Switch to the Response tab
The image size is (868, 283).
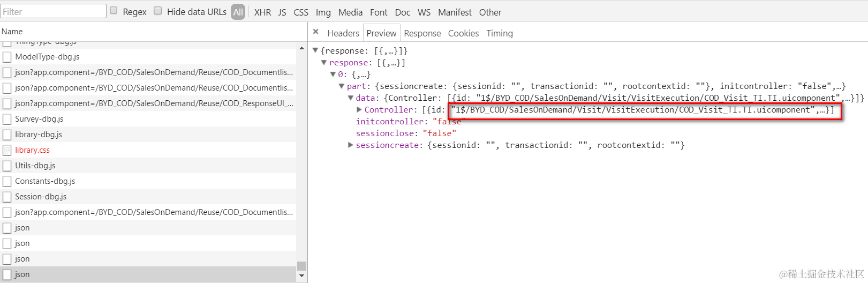pos(422,33)
